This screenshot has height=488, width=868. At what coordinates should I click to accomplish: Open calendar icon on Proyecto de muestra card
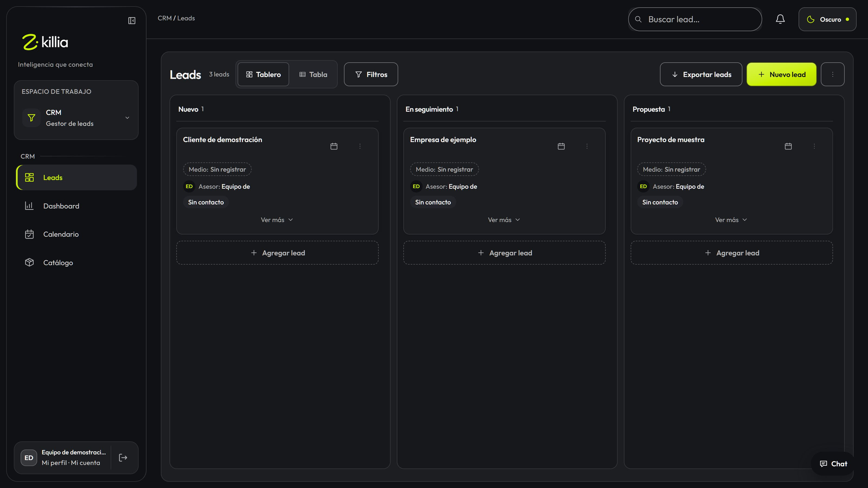coord(788,146)
